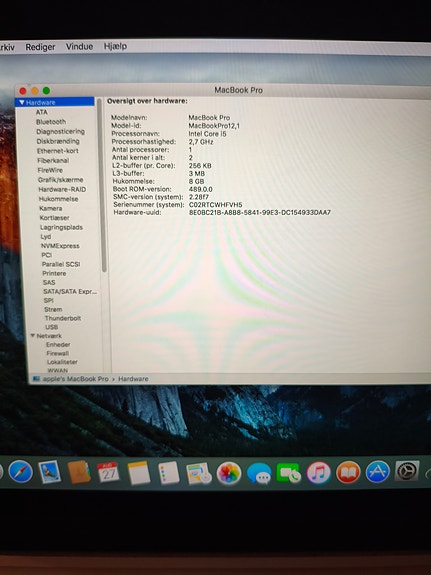Select Hukommelse in the sidebar
431x575 pixels.
click(x=58, y=199)
